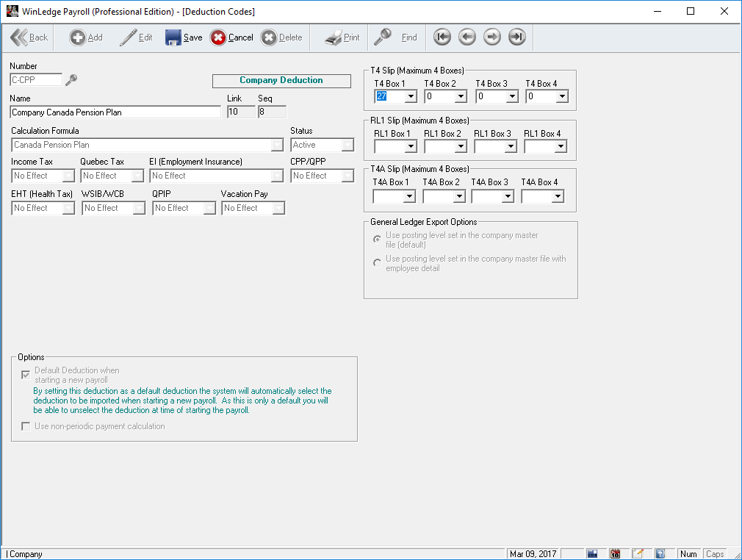Click the Save disk icon
Screen dimensions: 742x560
pos(173,37)
